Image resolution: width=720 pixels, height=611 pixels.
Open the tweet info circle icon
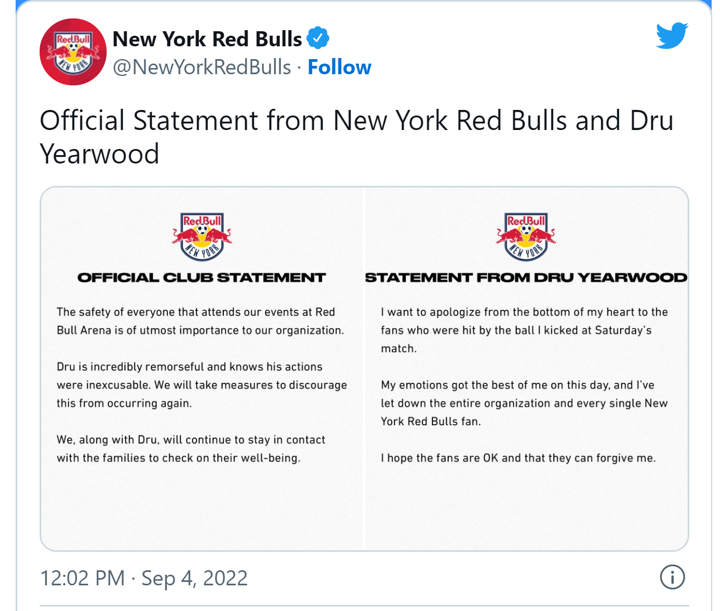click(673, 577)
